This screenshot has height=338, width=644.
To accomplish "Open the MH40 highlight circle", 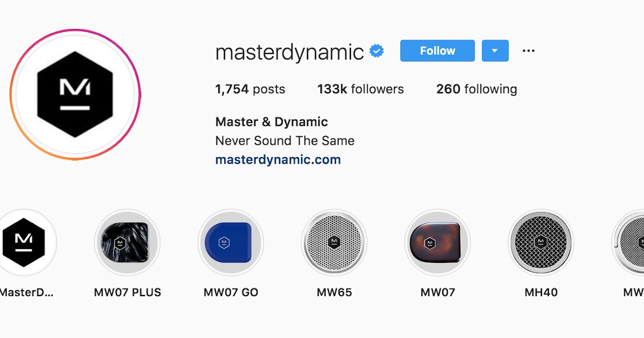I will coord(541,242).
